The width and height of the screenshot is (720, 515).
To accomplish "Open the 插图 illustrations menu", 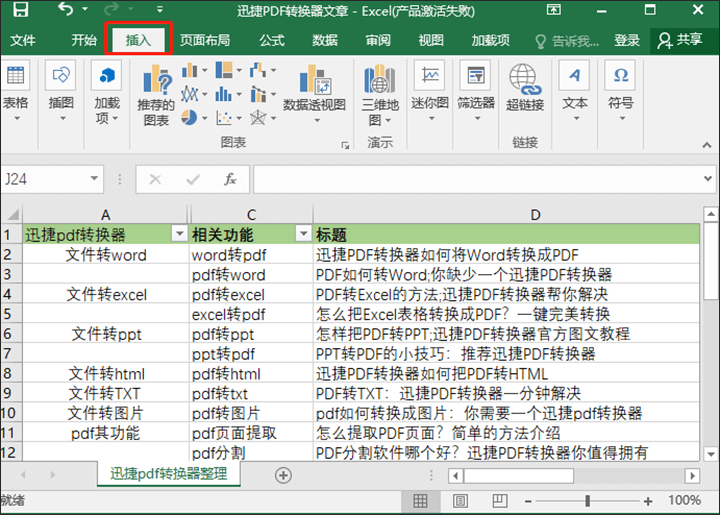I will pos(61,92).
